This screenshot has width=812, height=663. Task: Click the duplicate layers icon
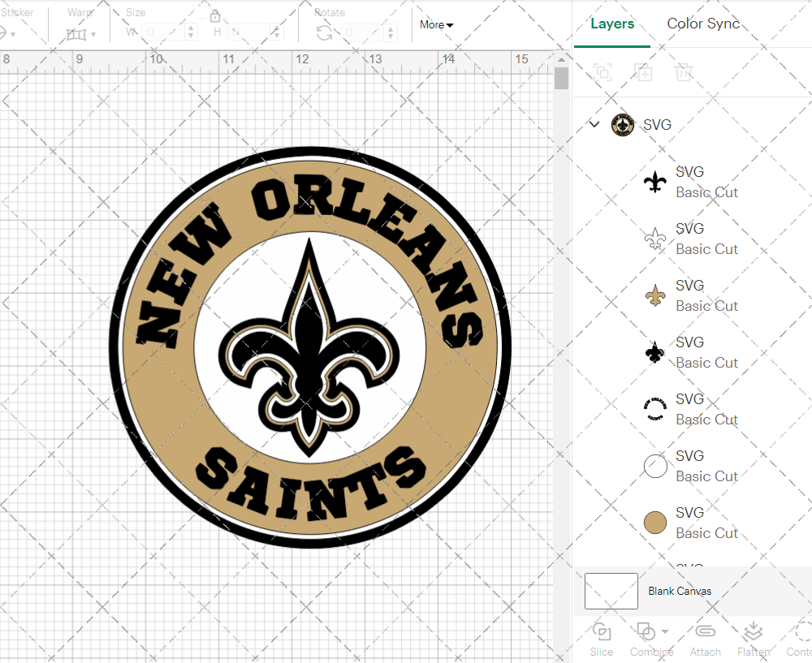pos(603,72)
